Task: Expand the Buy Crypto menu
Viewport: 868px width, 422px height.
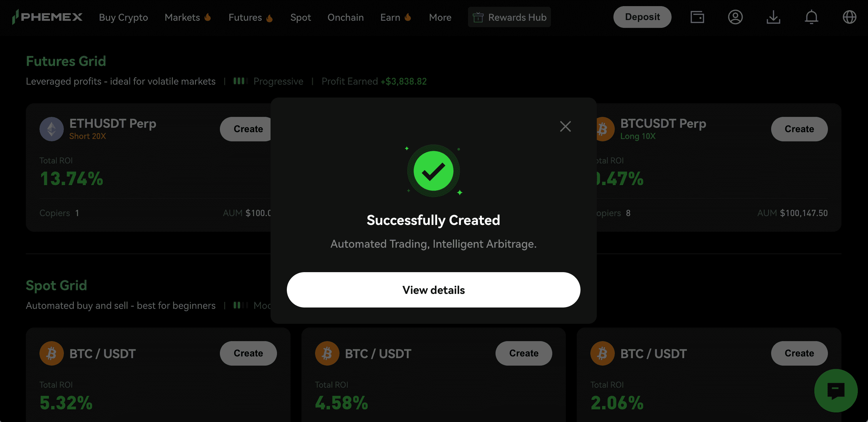Action: coord(123,17)
